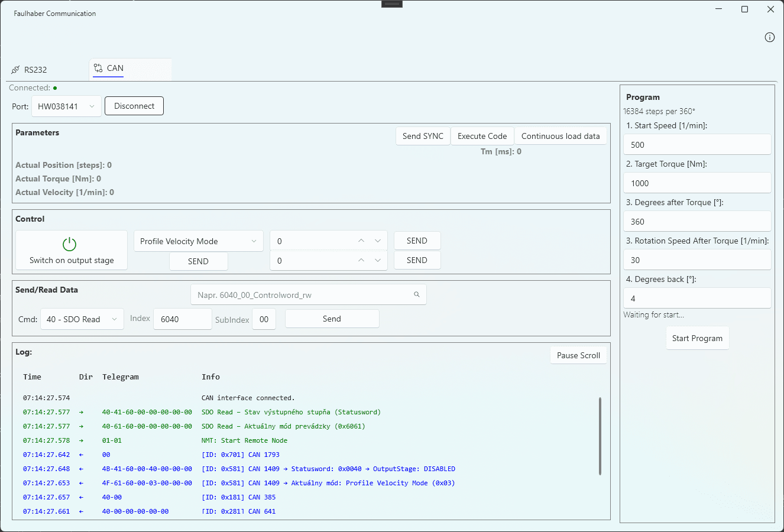The height and width of the screenshot is (532, 784).
Task: Switch to the RS232 tab
Action: [30, 70]
